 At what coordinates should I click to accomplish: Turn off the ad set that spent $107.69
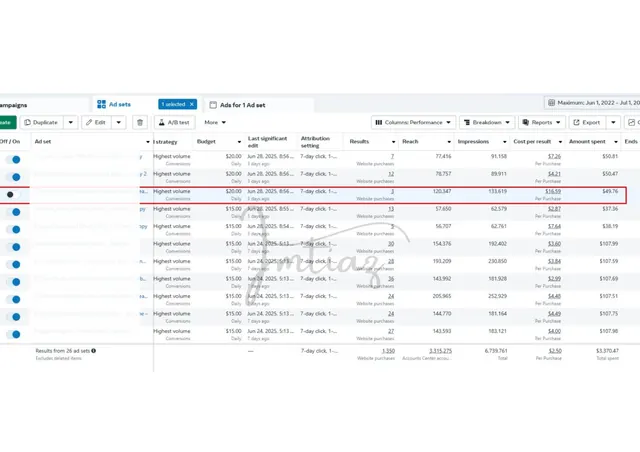13,282
